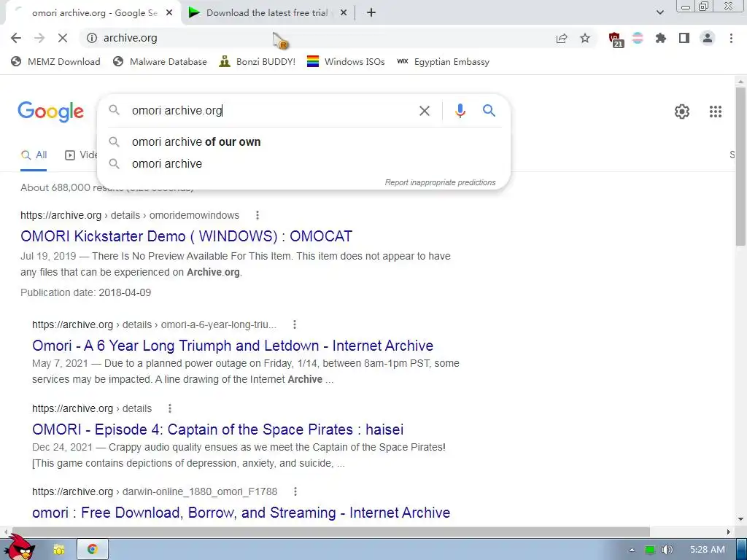Open the red shield extension showing 21

pyautogui.click(x=616, y=39)
